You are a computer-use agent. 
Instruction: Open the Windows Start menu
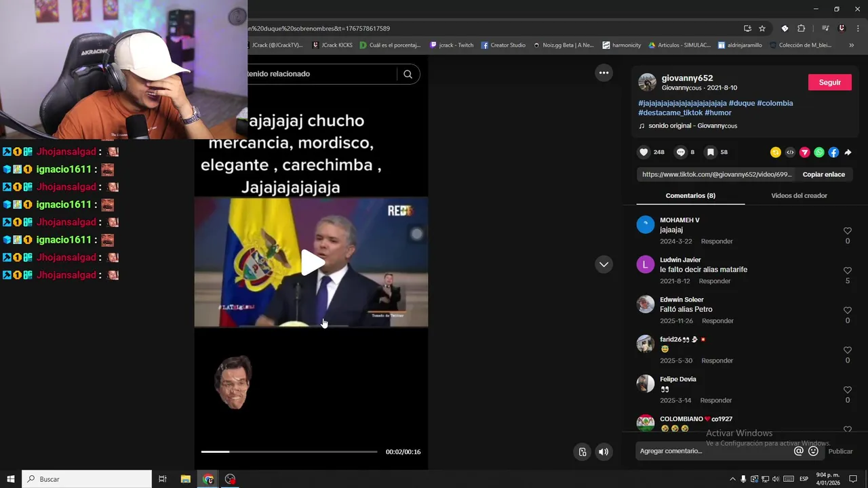tap(11, 479)
